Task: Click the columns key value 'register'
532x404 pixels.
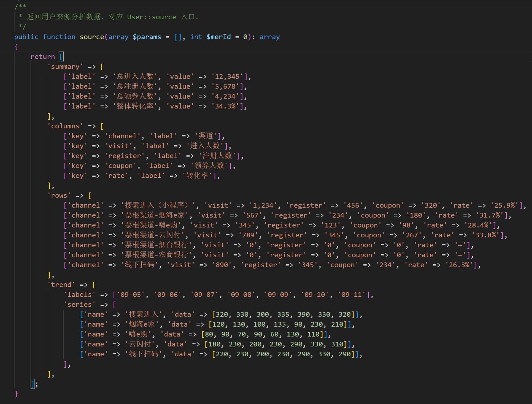Action: coord(125,156)
